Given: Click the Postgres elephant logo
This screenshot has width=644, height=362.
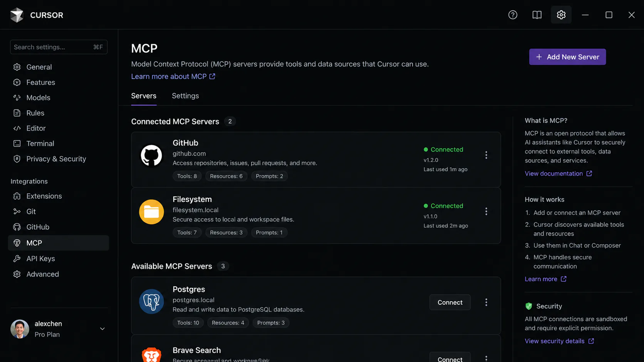Looking at the screenshot, I should [151, 302].
